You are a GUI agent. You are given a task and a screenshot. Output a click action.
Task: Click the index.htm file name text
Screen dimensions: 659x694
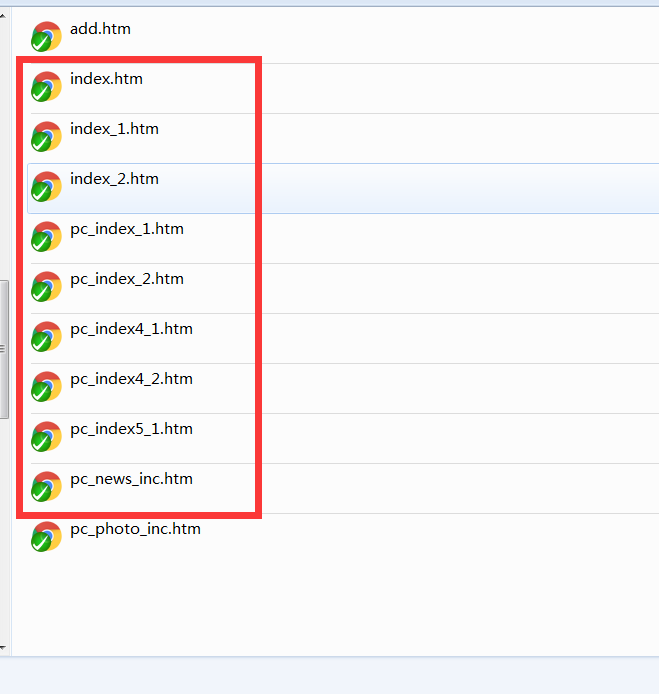click(x=106, y=79)
